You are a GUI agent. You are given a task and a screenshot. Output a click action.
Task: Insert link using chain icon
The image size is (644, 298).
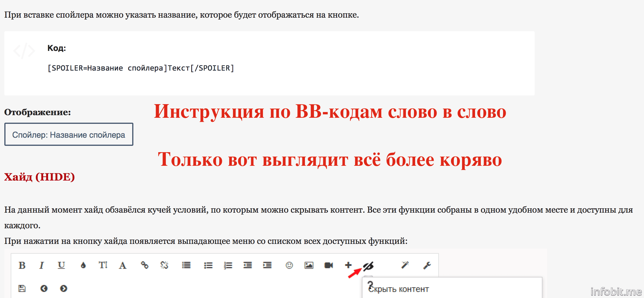coord(145,265)
